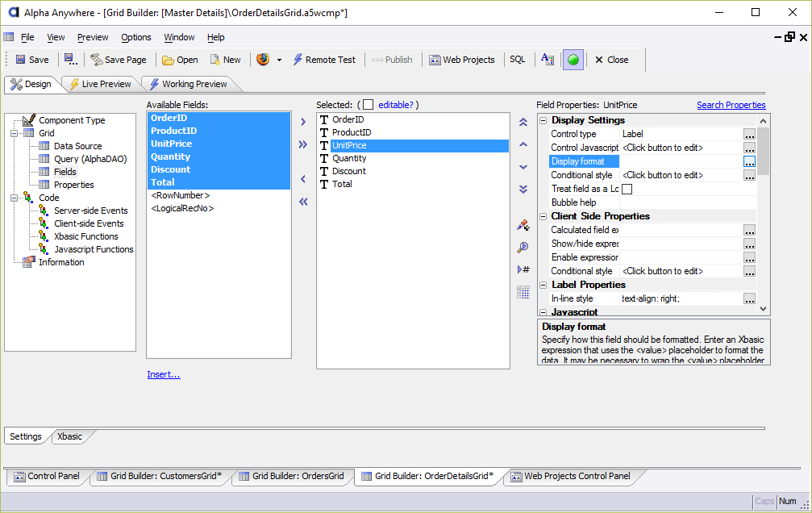Save the grid component
812x513 pixels.
[32, 60]
